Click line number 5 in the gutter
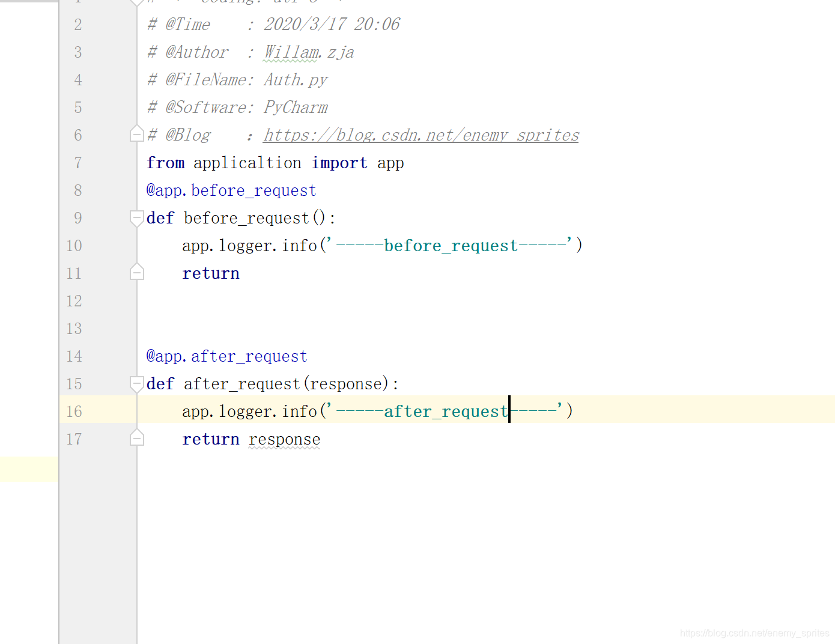 [78, 108]
